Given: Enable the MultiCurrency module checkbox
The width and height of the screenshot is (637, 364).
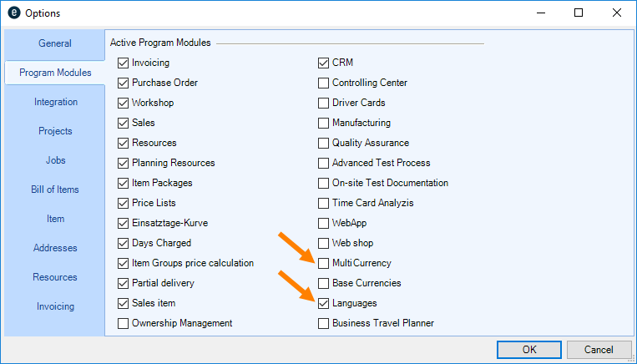Looking at the screenshot, I should (x=324, y=263).
